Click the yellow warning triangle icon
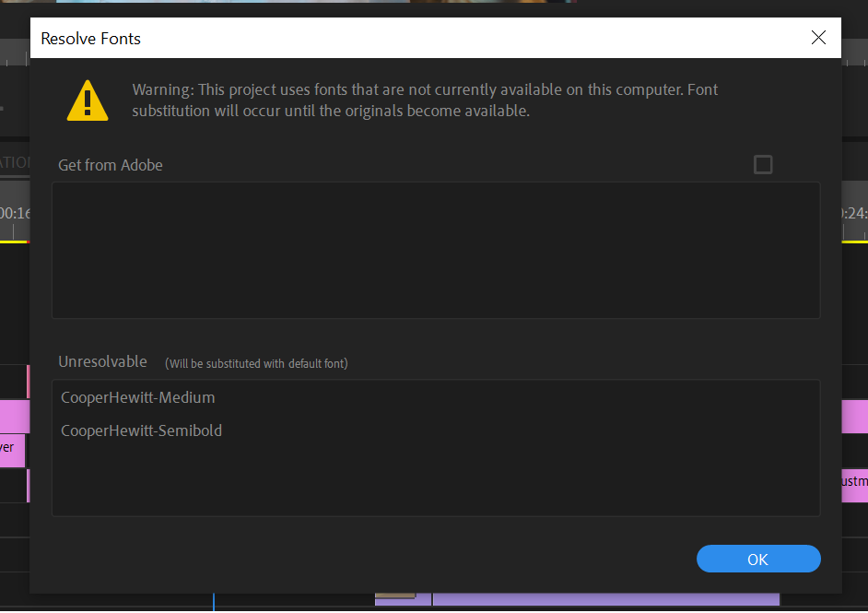The width and height of the screenshot is (868, 613). (88, 100)
